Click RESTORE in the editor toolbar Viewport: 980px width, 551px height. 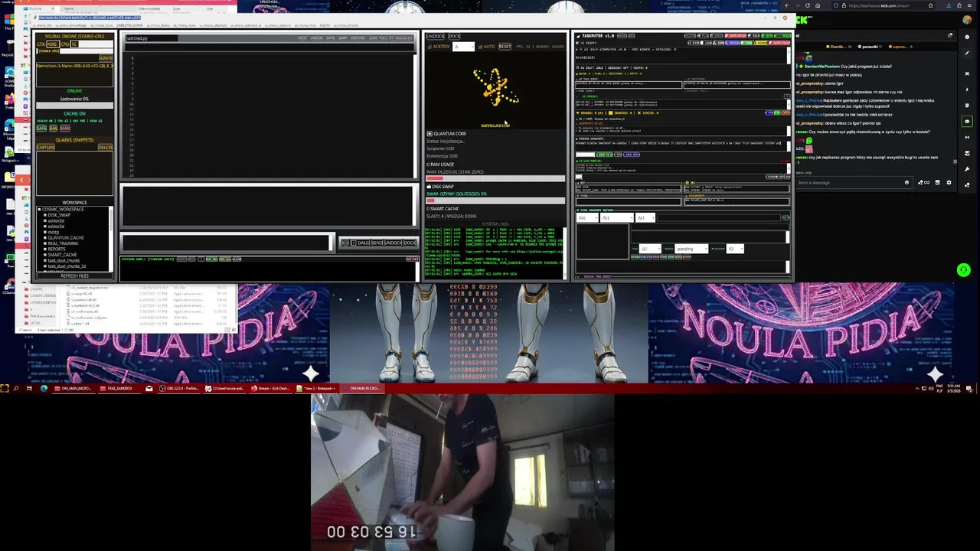point(358,38)
